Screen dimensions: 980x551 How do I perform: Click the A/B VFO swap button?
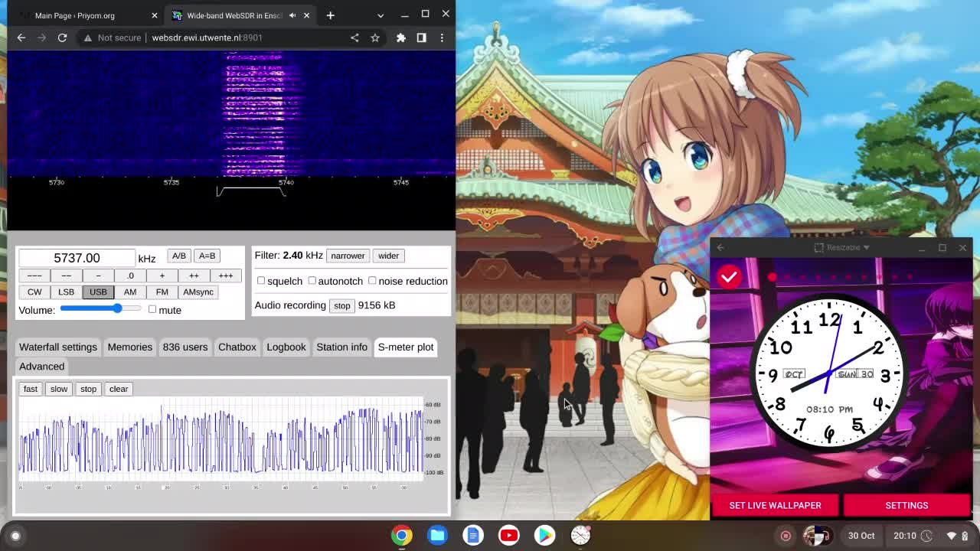click(x=178, y=256)
